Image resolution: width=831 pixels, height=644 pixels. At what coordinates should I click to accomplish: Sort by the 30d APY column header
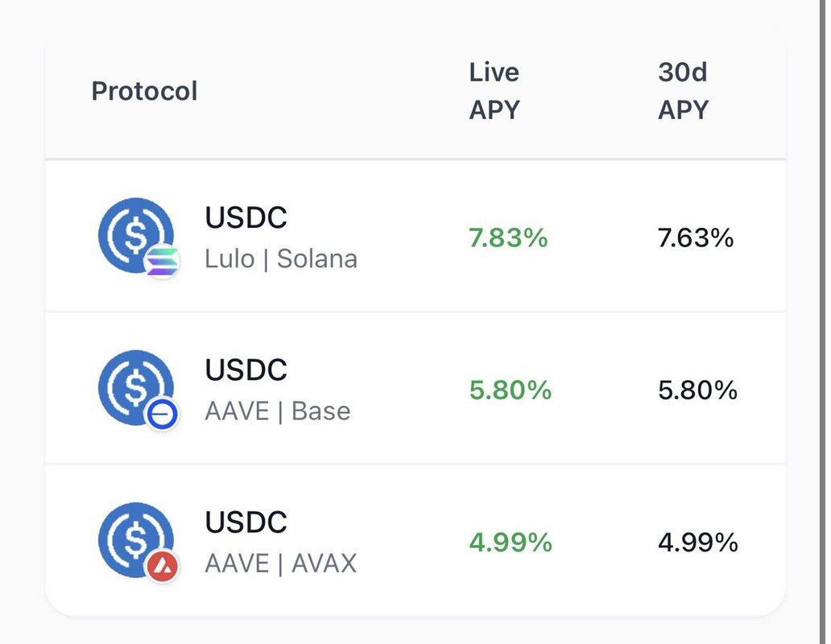683,90
